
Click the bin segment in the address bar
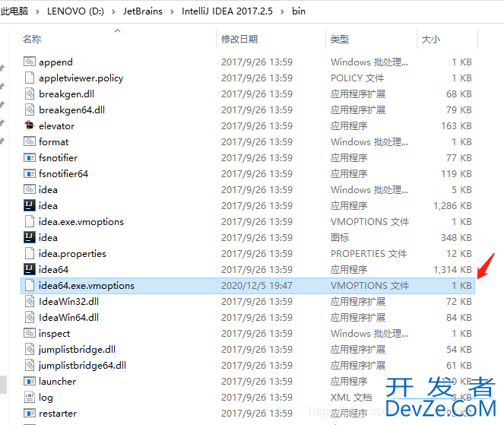[299, 11]
